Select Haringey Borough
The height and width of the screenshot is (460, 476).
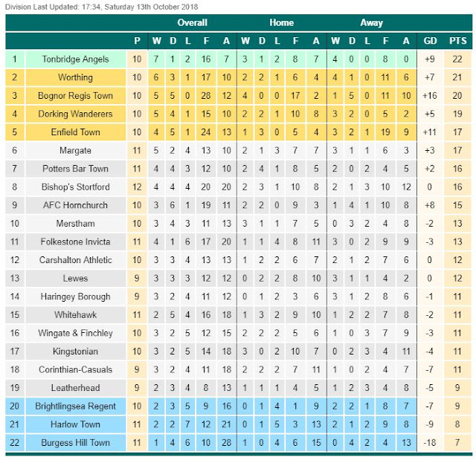tap(75, 297)
